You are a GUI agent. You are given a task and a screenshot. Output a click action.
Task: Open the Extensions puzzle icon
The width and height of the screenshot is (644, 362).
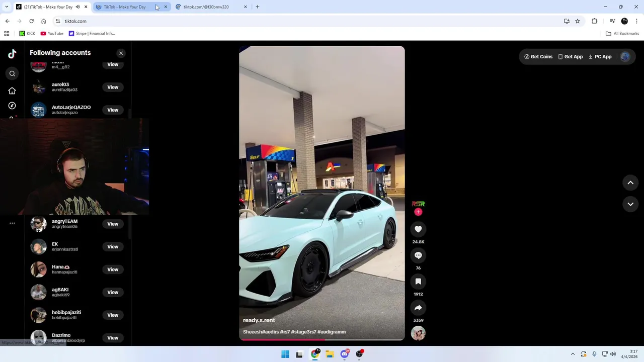(x=594, y=21)
